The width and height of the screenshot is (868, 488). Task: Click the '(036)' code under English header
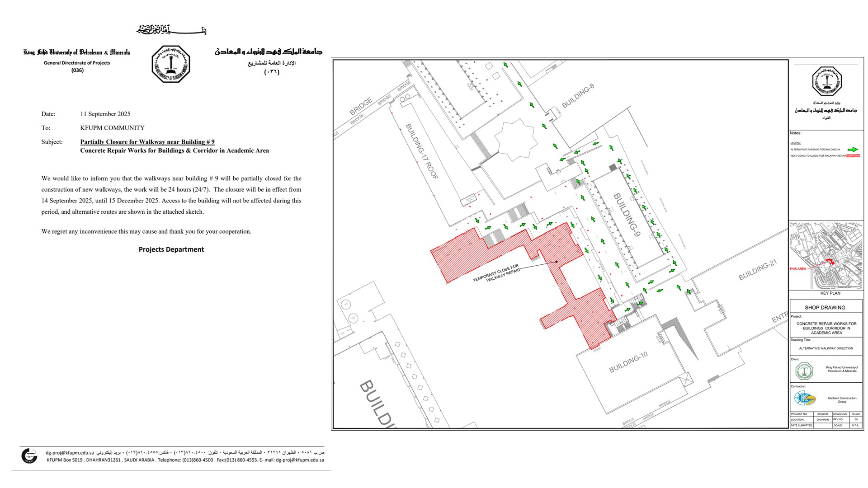pos(77,70)
